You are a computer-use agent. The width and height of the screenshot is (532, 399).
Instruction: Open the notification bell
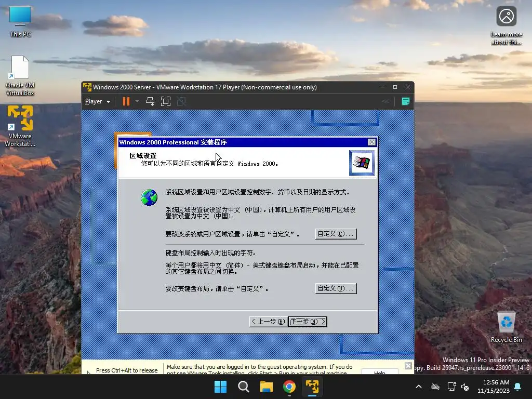(518, 387)
